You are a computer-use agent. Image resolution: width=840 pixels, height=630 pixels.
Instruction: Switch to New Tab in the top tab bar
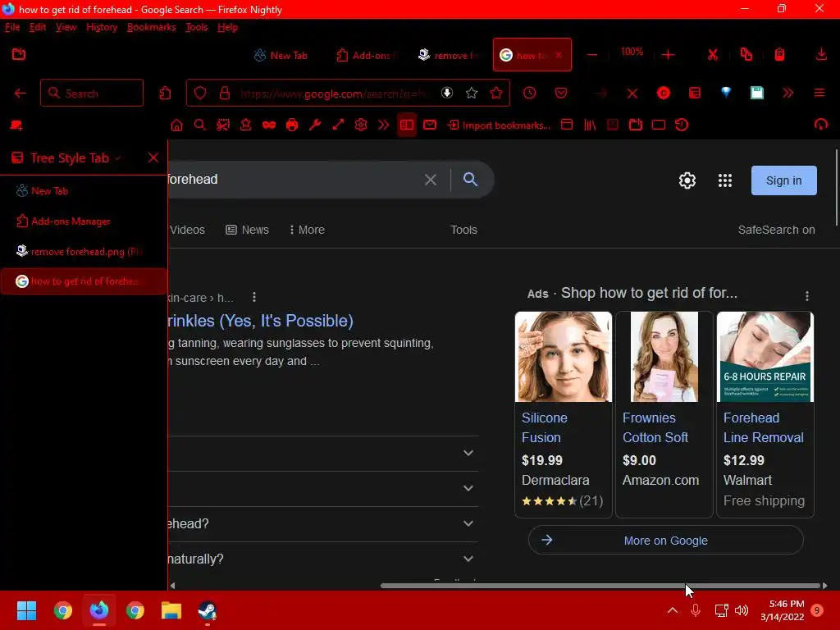281,55
